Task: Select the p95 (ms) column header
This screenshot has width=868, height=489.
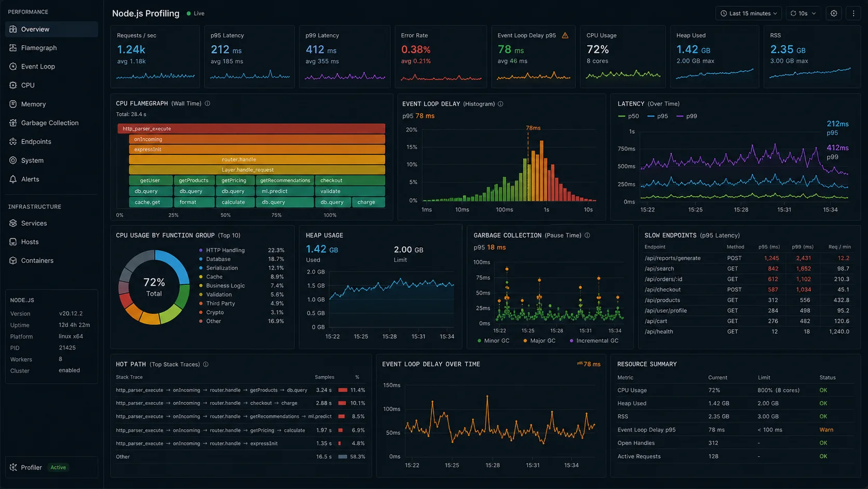Action: [x=769, y=247]
